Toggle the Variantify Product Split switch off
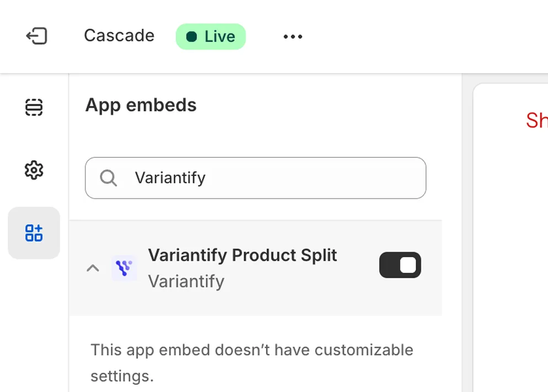Image resolution: width=548 pixels, height=392 pixels. 400,265
